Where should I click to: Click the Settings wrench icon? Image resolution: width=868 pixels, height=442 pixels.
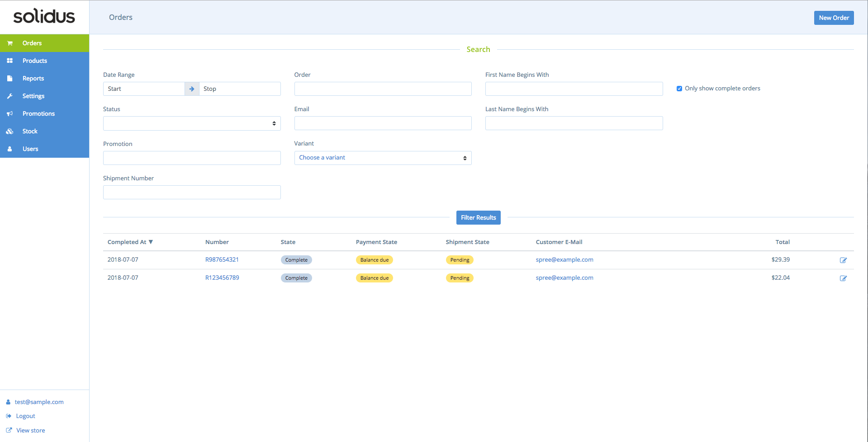(x=10, y=96)
